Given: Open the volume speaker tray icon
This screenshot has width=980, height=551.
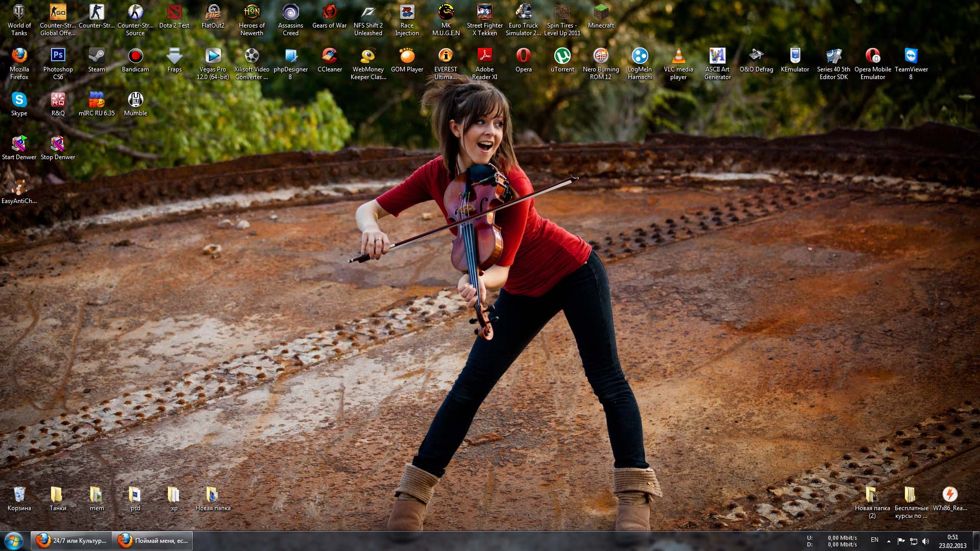Looking at the screenshot, I should pos(926,541).
